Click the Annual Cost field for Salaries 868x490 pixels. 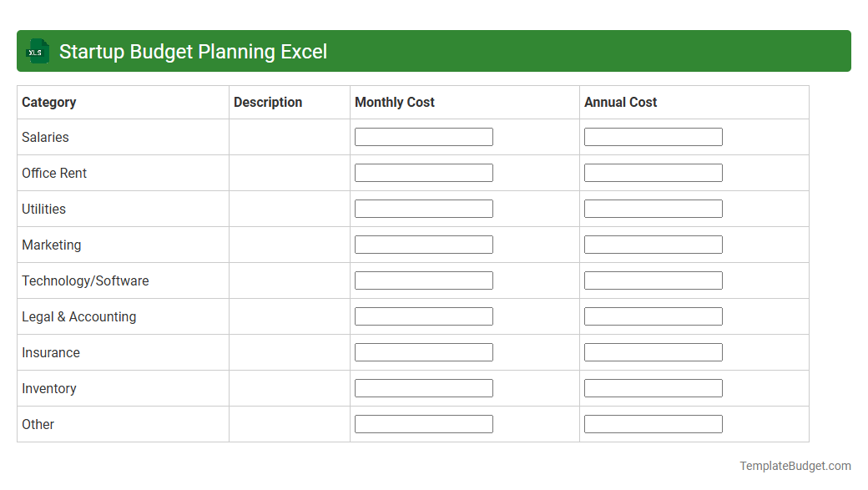click(x=654, y=136)
